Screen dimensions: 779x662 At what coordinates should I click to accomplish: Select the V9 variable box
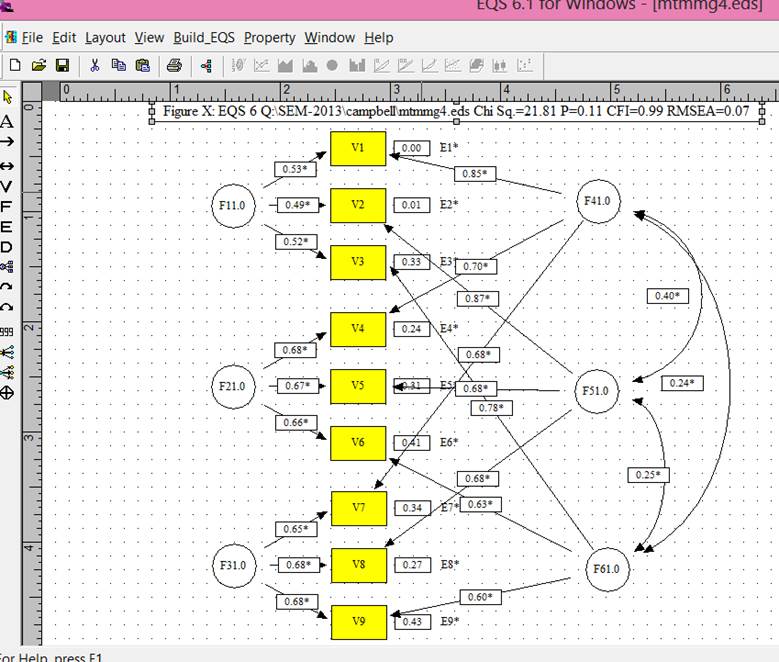[359, 622]
